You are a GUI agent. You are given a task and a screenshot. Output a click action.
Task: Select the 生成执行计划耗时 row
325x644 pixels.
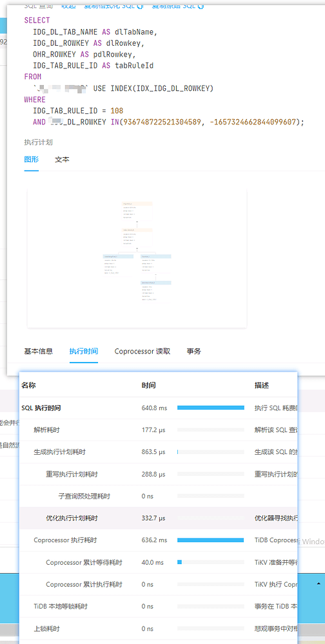click(x=158, y=452)
